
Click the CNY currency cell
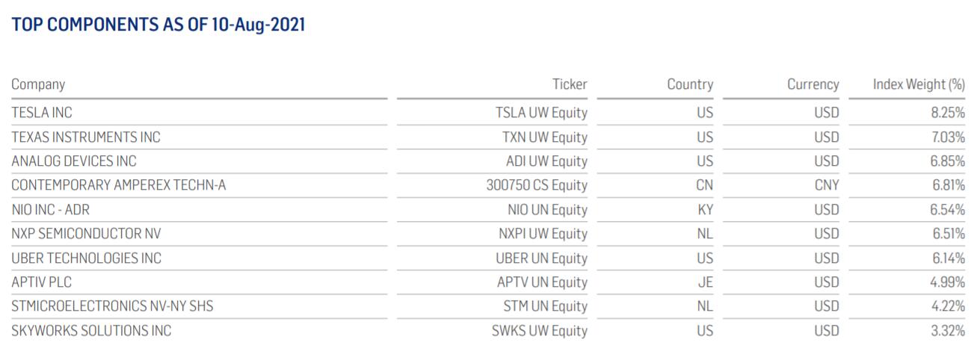tap(827, 185)
